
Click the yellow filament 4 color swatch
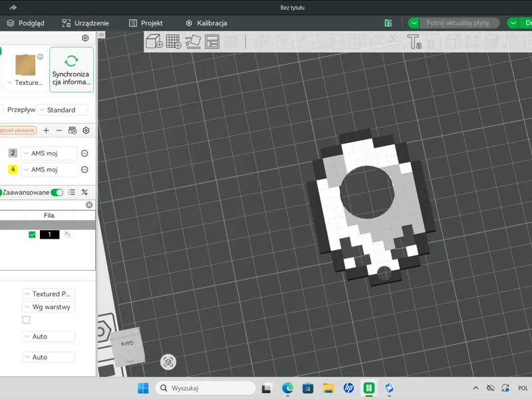click(13, 169)
